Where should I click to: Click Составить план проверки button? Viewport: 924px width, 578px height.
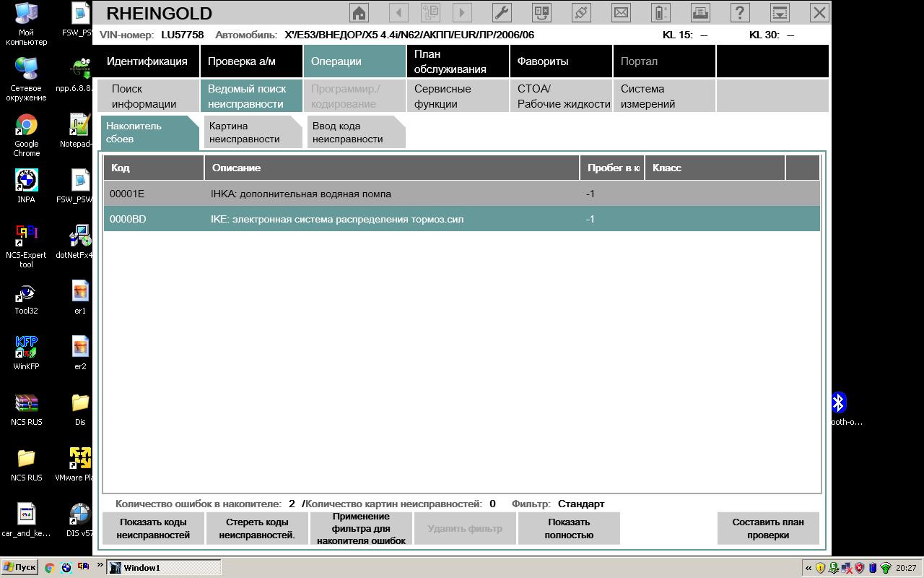pos(768,528)
